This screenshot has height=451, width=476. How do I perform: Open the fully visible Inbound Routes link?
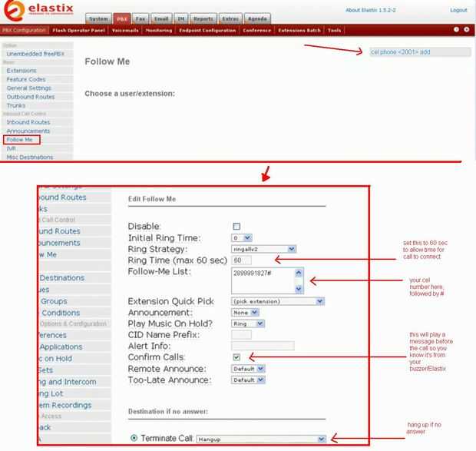tap(28, 122)
